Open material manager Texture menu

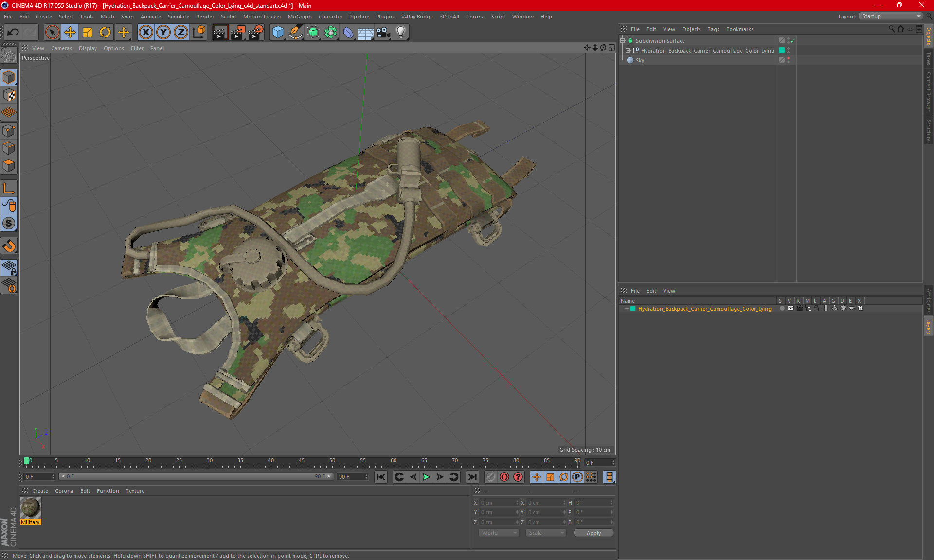pos(135,491)
